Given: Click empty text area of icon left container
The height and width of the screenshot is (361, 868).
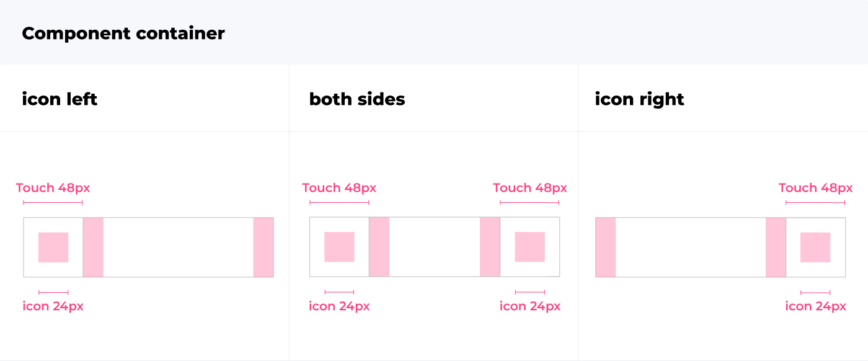Looking at the screenshot, I should click(x=178, y=247).
